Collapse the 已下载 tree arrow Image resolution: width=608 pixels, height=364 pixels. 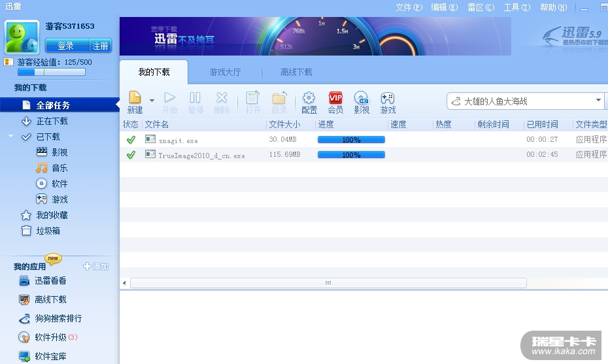coord(11,136)
